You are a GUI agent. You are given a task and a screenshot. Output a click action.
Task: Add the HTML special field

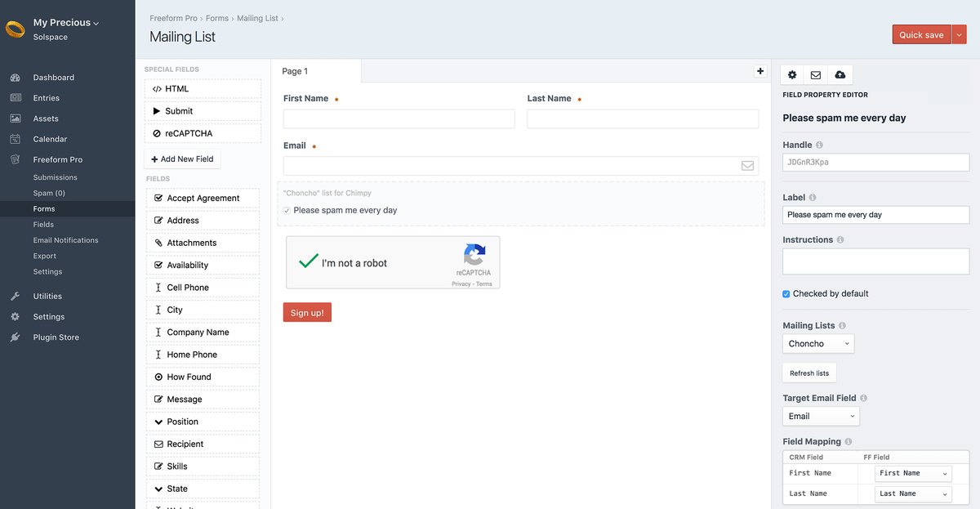point(203,89)
